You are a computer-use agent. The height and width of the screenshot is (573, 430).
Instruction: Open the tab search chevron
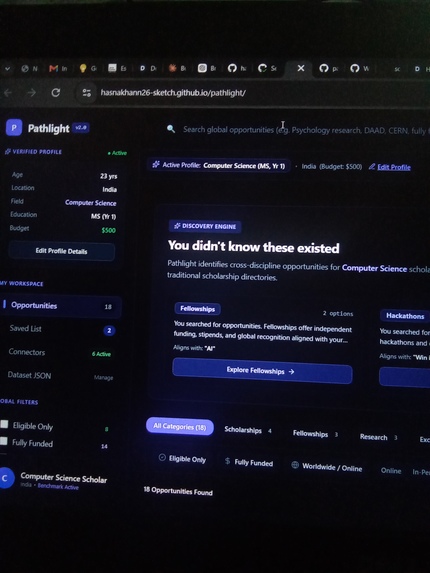pos(7,68)
